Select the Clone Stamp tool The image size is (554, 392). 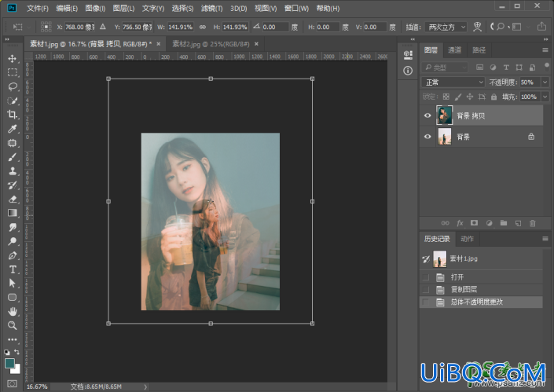(x=13, y=171)
